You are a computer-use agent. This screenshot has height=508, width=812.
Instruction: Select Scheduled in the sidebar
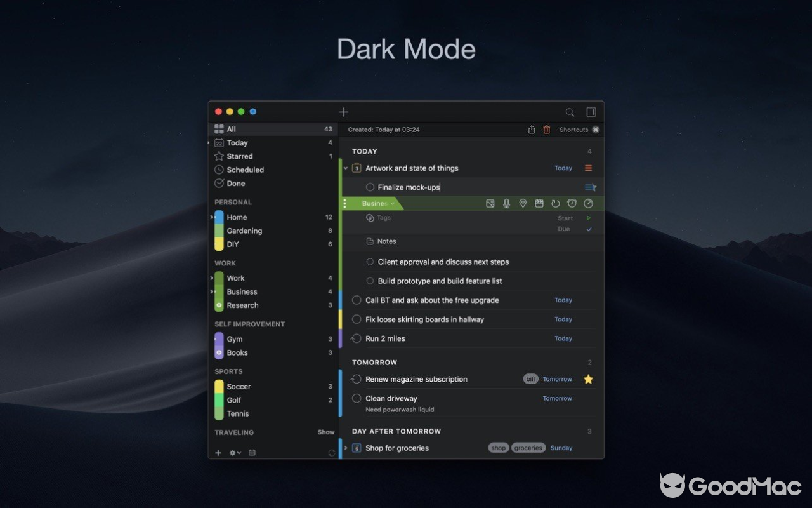coord(245,170)
